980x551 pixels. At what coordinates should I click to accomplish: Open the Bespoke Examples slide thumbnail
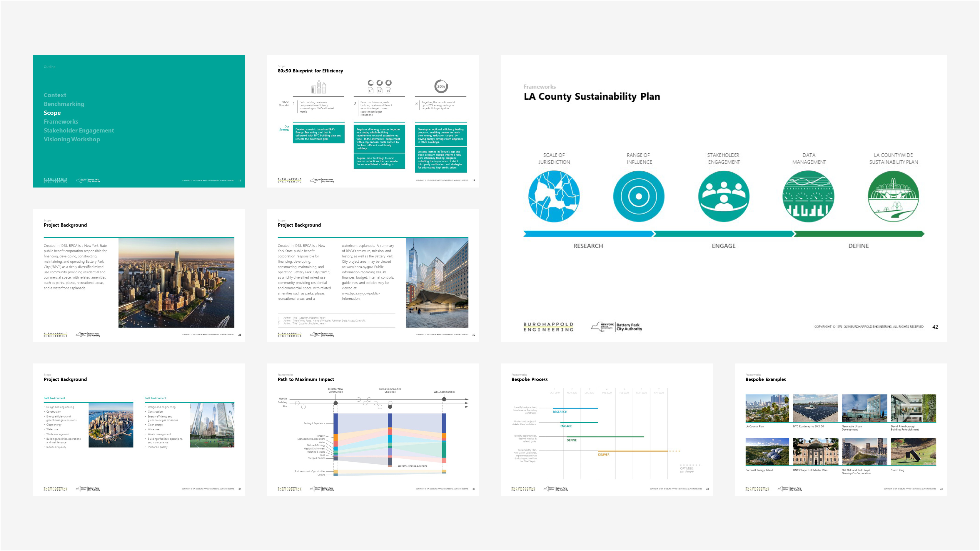840,429
